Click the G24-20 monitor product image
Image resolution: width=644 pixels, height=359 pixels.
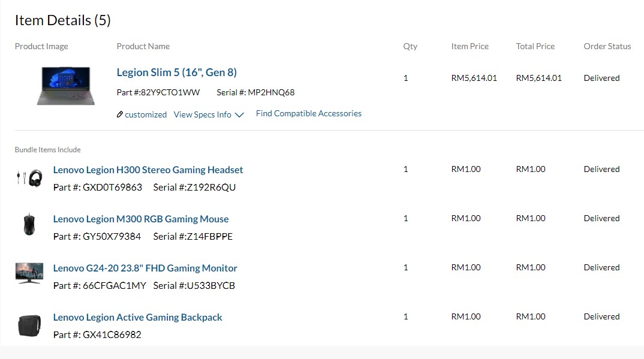[29, 273]
